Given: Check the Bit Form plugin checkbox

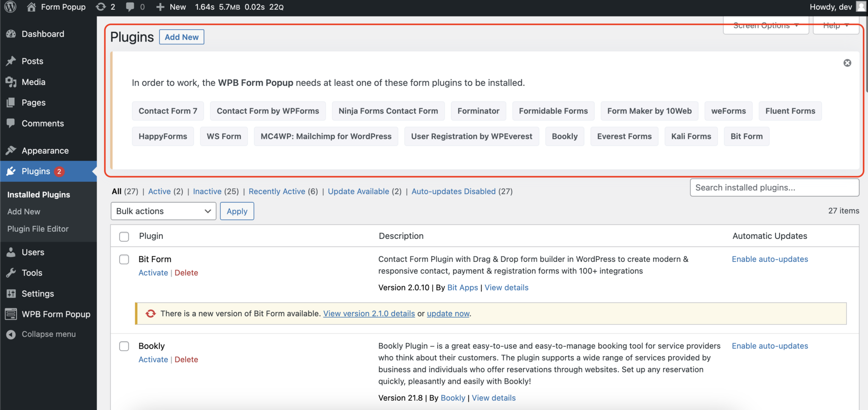Looking at the screenshot, I should click(x=124, y=259).
